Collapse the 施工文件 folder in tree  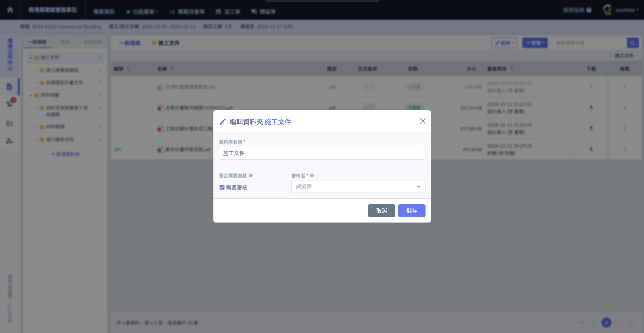coord(31,58)
